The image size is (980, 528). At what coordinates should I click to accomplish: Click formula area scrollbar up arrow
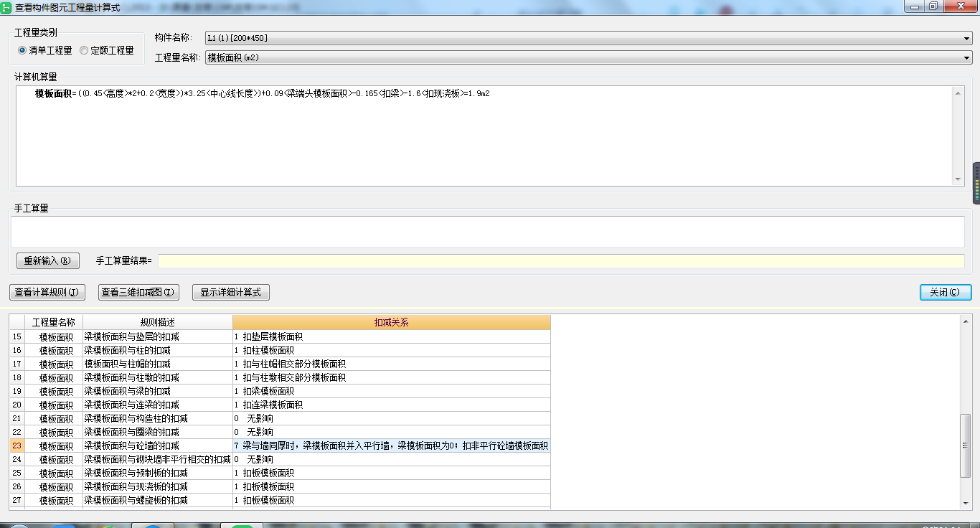tap(958, 92)
